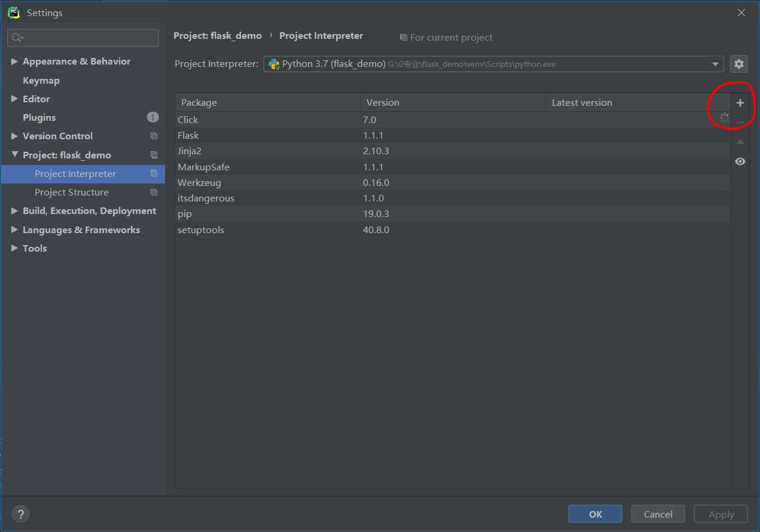Select the itsdangerous package row
The width and height of the screenshot is (760, 532).
point(453,198)
